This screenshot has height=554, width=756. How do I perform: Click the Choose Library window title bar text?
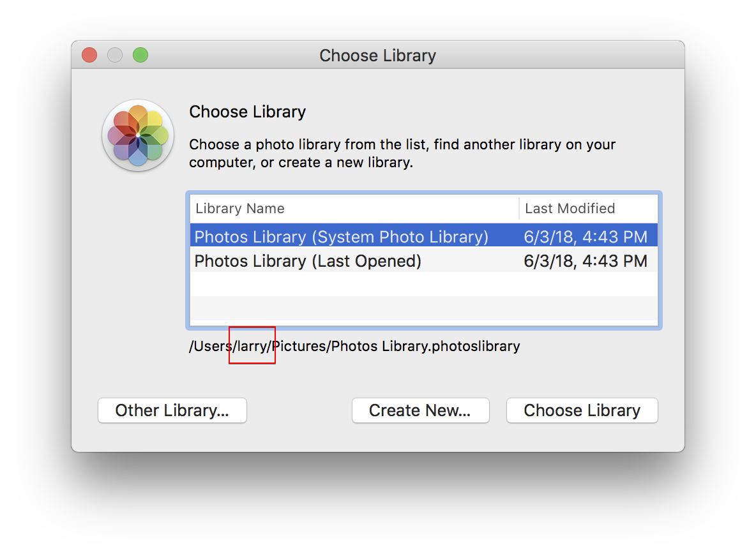[x=377, y=56]
